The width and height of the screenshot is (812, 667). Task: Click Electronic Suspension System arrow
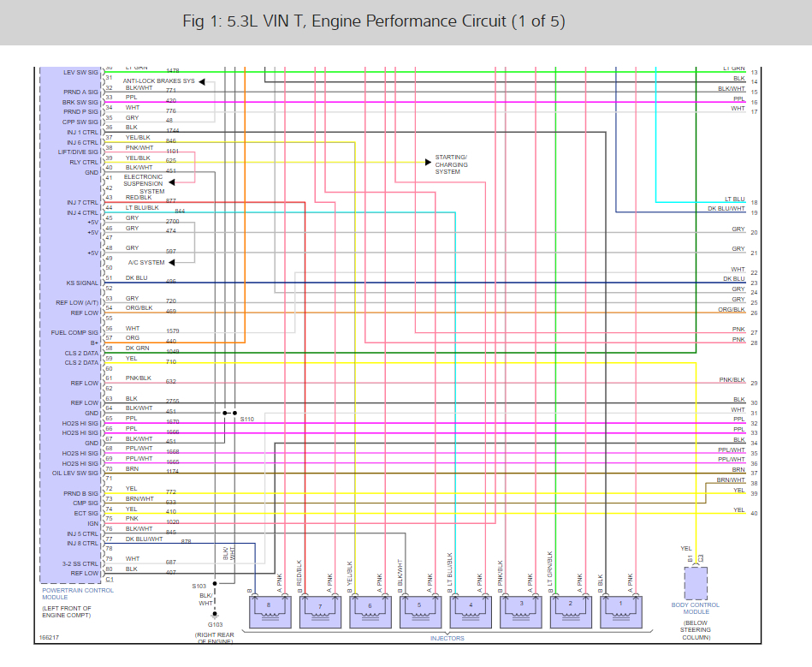172,182
